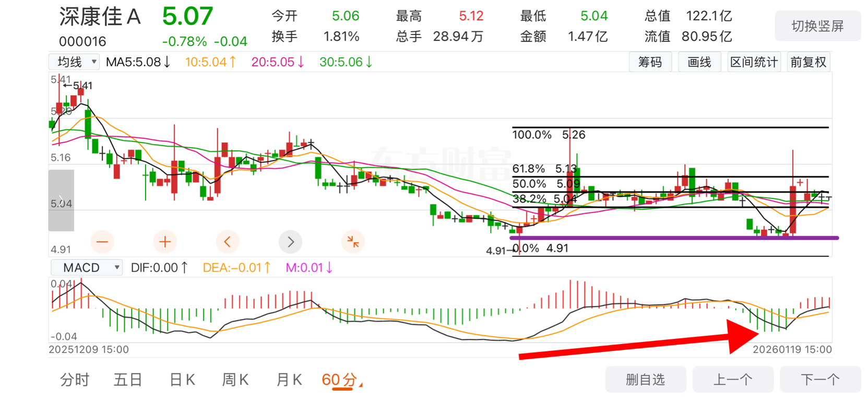The height and width of the screenshot is (401, 868).
Task: Switch to 分时 tab
Action: click(x=75, y=380)
